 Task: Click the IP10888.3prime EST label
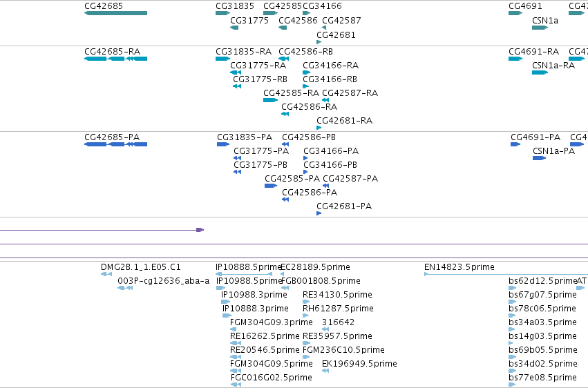pyautogui.click(x=256, y=309)
